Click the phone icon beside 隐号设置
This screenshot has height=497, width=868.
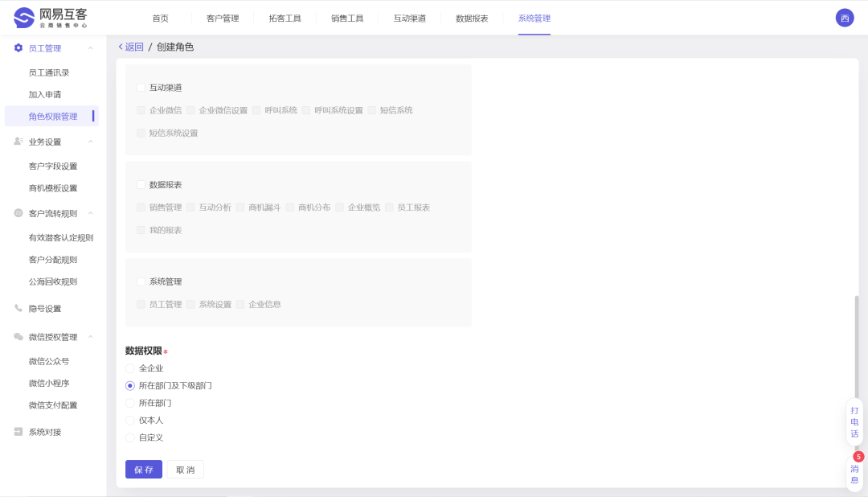click(18, 307)
